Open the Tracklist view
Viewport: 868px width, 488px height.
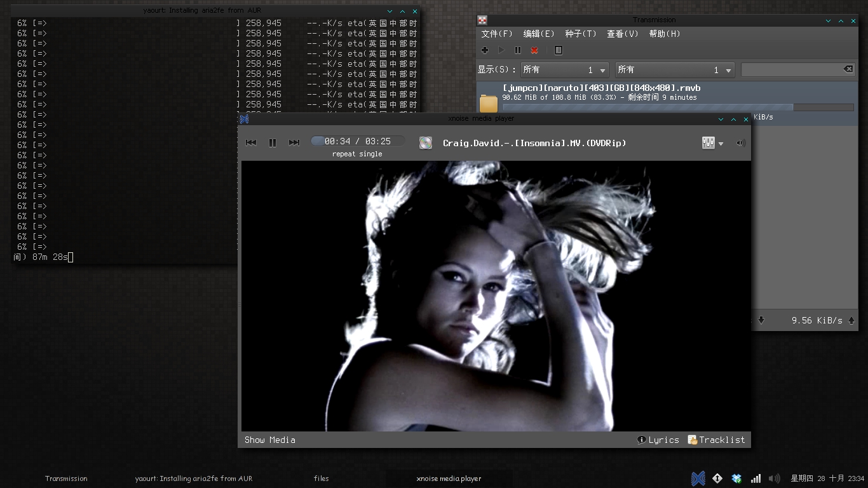[x=716, y=440]
